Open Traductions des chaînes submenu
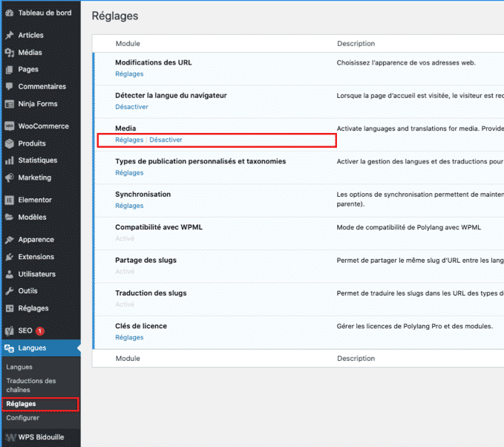Screen dimensions: 504x447 point(31,385)
